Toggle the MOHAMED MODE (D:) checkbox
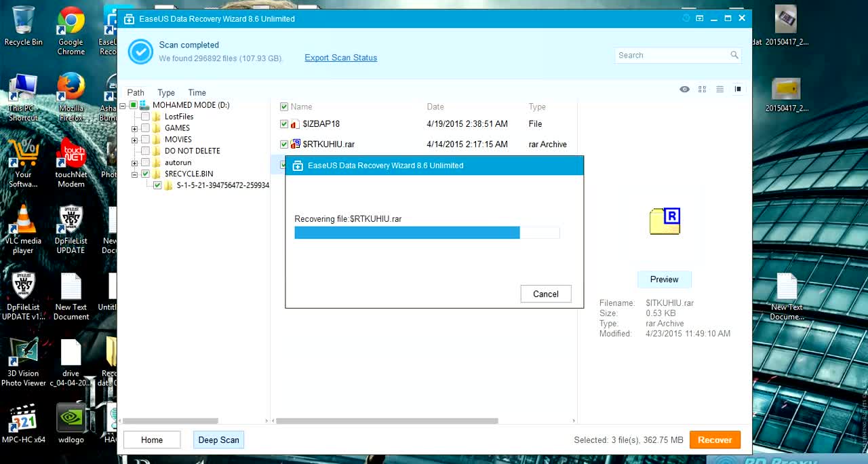Screen dimensions: 868x464 click(x=134, y=105)
